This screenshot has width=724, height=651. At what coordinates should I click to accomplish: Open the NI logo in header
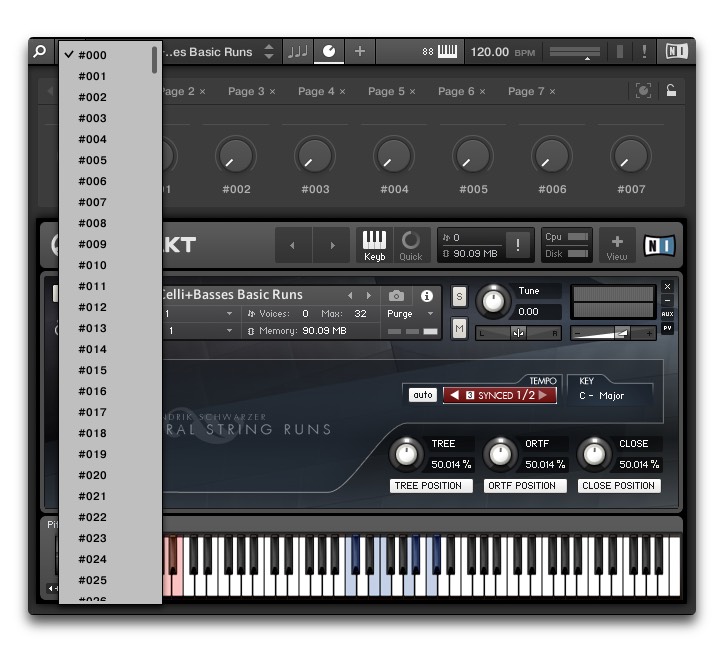(x=676, y=51)
